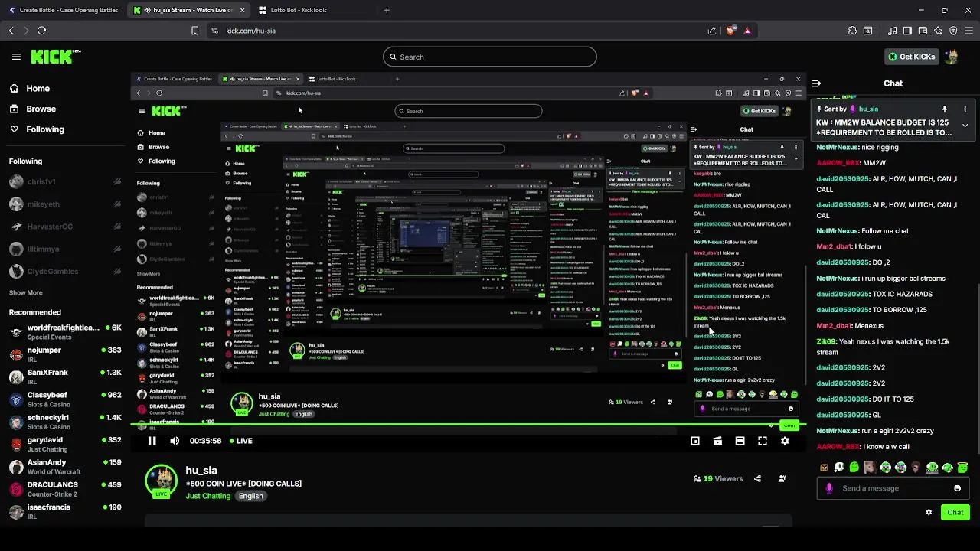Show More followed channels
Image resolution: width=980 pixels, height=551 pixels.
(25, 292)
